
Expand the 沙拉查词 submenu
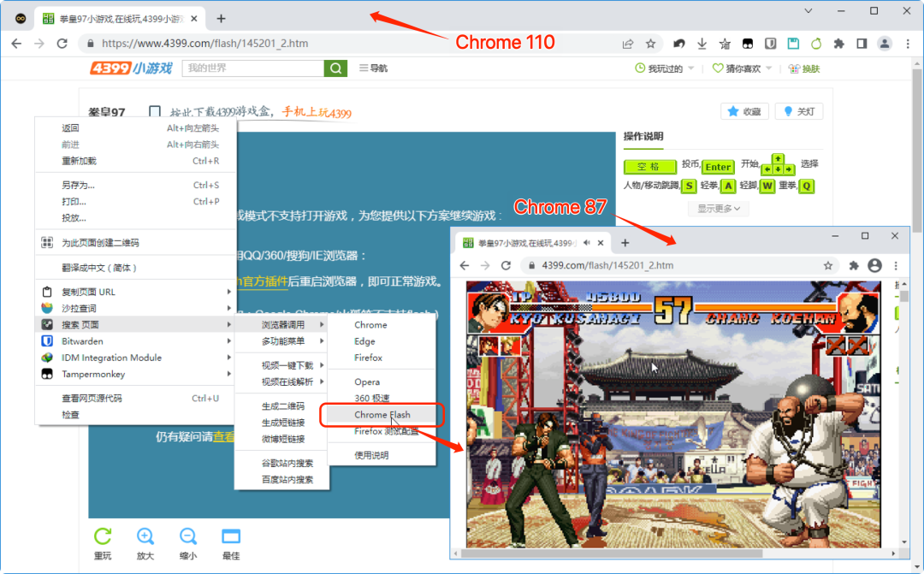[136, 308]
